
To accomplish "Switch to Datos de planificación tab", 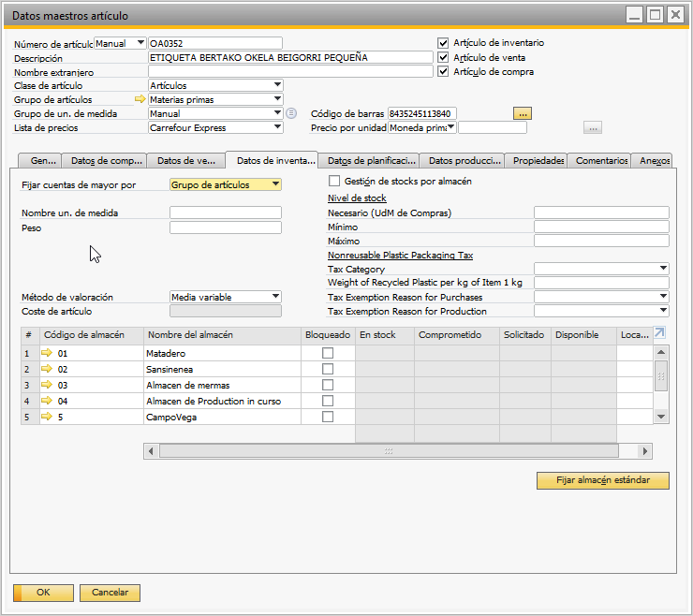I will click(x=369, y=160).
